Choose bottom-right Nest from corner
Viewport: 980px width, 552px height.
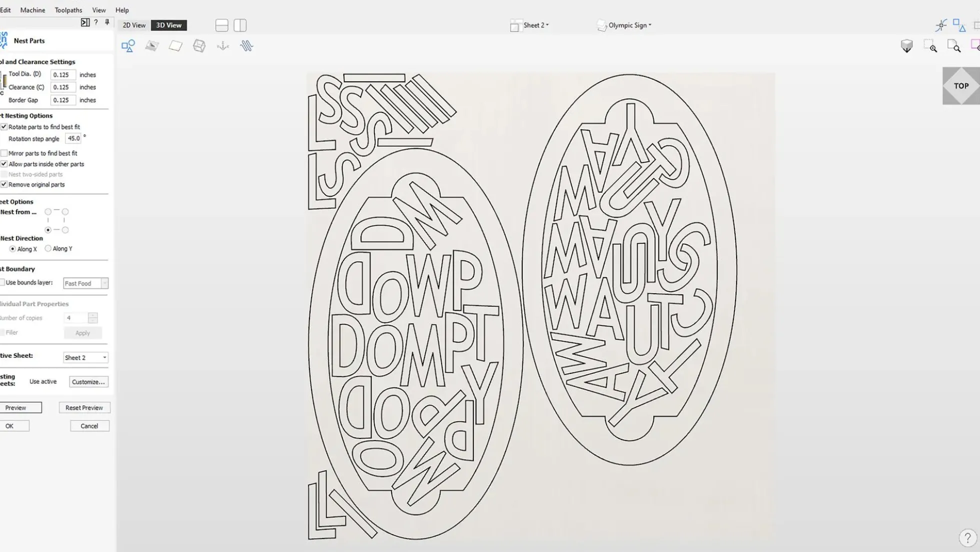pyautogui.click(x=65, y=230)
